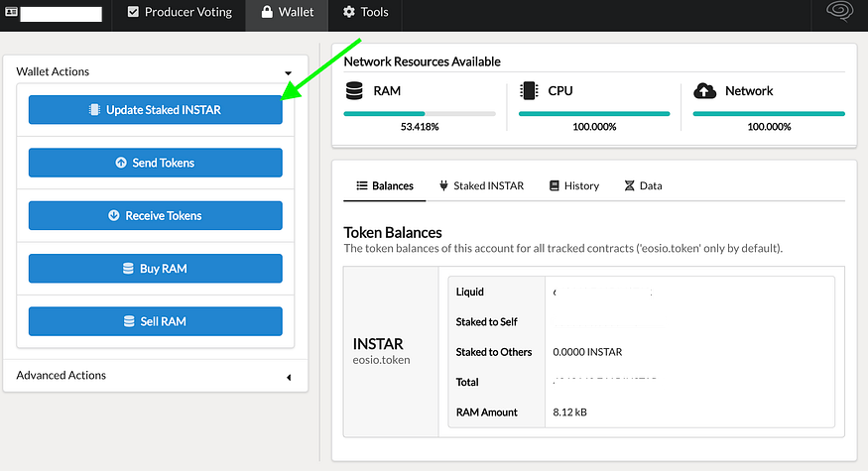Click the spiral logo icon in top-right corner

point(839,11)
